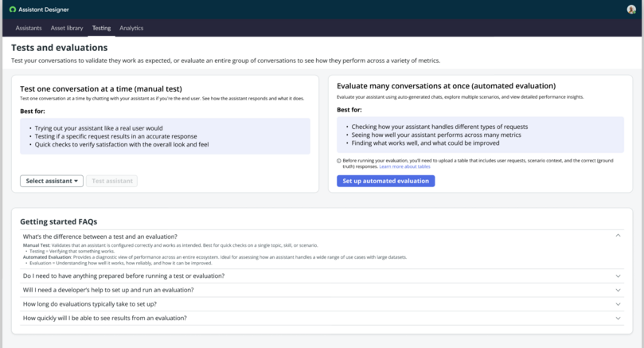Open the Asset library tab
This screenshot has width=644, height=348.
pyautogui.click(x=67, y=28)
